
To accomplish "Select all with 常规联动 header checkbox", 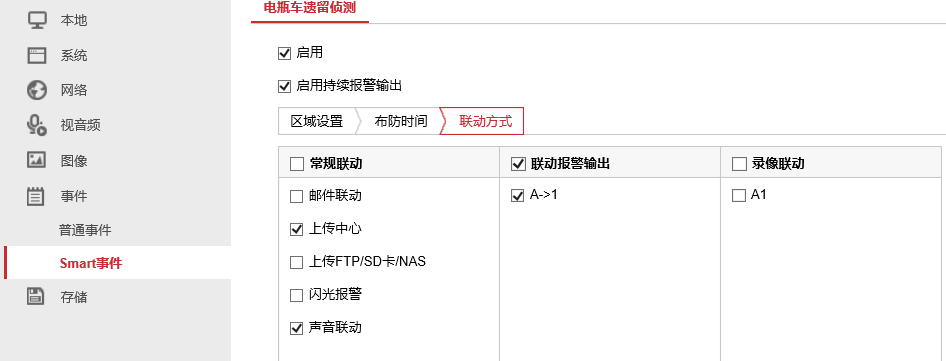I will (297, 164).
